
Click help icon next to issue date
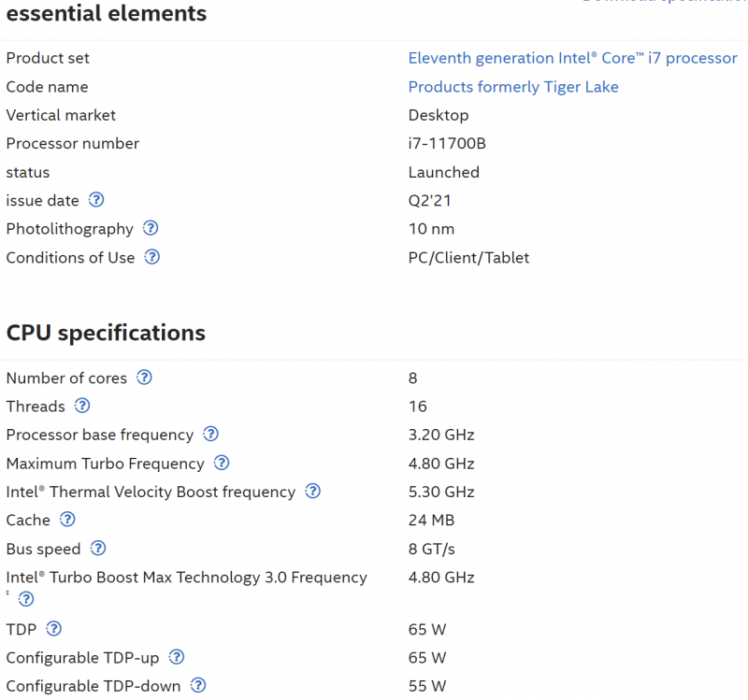tap(96, 200)
